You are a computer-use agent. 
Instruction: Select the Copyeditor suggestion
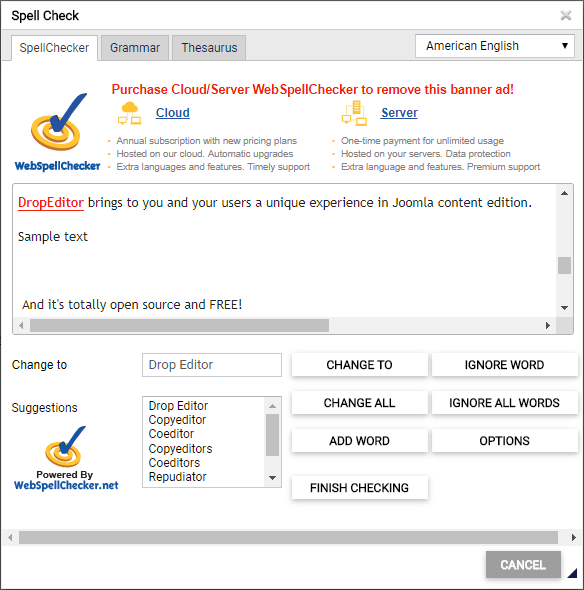[177, 420]
